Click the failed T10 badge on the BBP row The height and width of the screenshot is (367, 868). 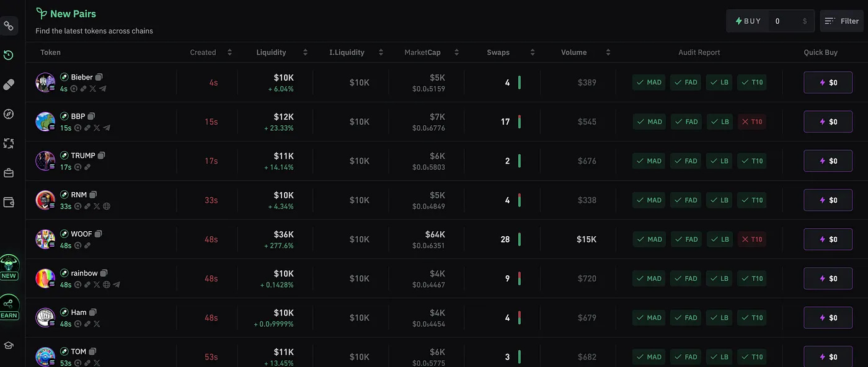[751, 122]
